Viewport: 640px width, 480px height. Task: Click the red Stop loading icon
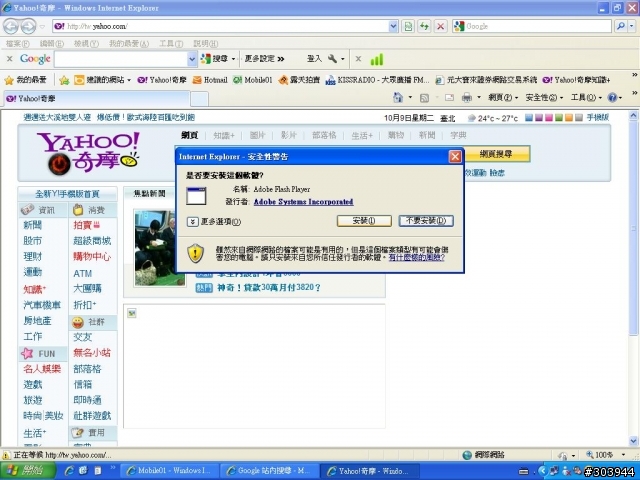tap(440, 26)
